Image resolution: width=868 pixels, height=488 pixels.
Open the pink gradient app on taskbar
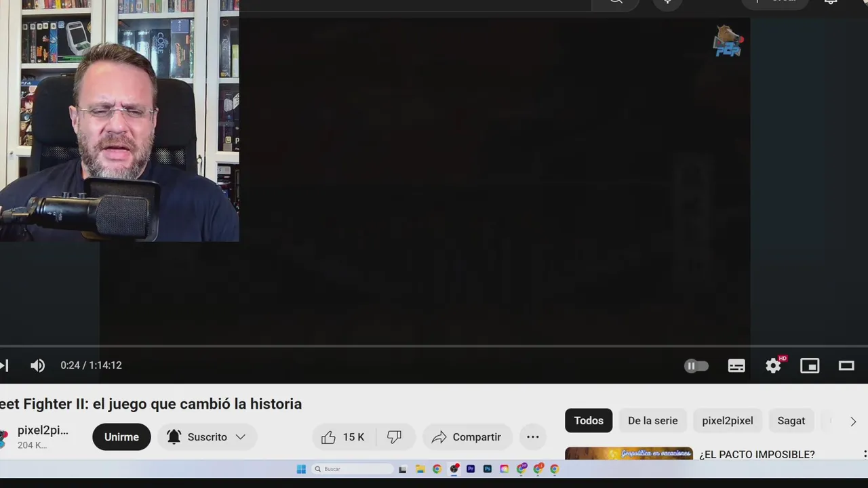504,469
